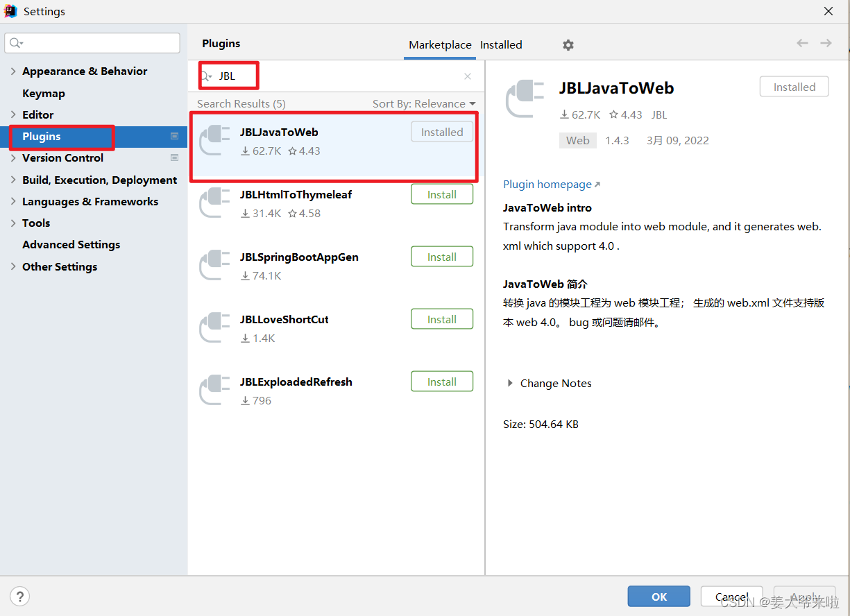This screenshot has height=616, width=850.
Task: Expand Build, Execution, Deployment section
Action: click(x=13, y=180)
